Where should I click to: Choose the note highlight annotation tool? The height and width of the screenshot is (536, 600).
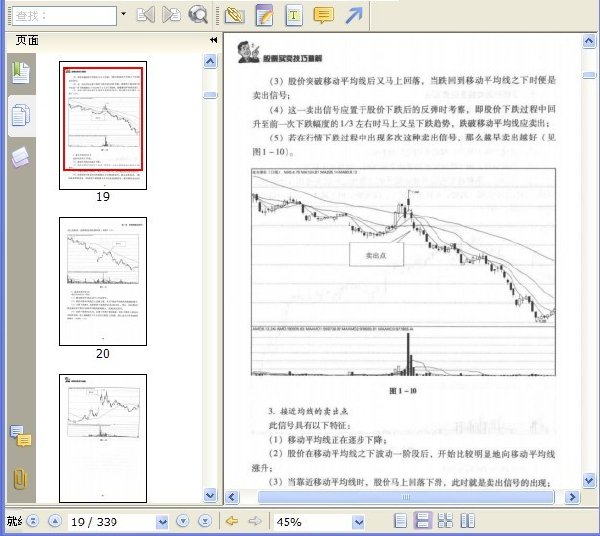point(264,15)
